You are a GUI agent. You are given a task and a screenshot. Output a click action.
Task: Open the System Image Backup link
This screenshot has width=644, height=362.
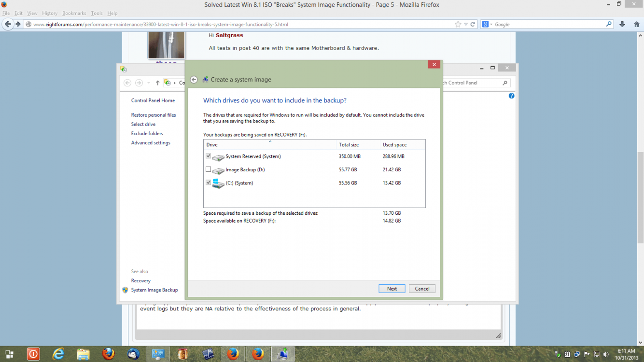click(154, 290)
